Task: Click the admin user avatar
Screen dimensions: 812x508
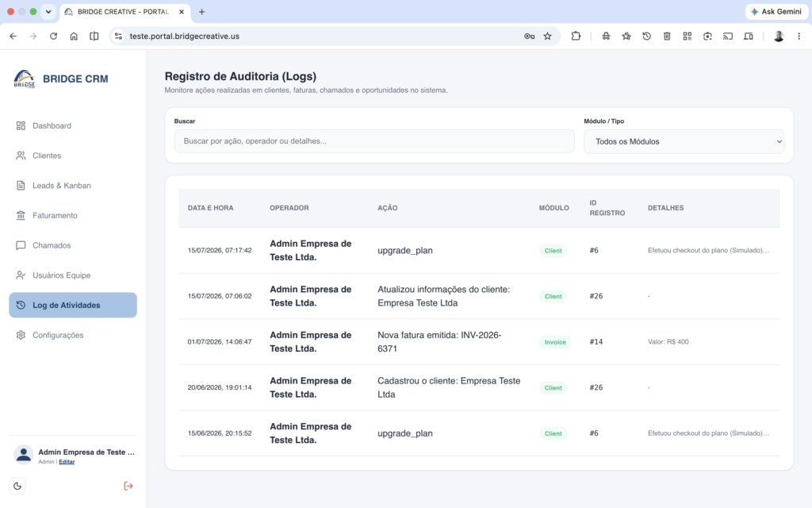Action: coord(23,455)
